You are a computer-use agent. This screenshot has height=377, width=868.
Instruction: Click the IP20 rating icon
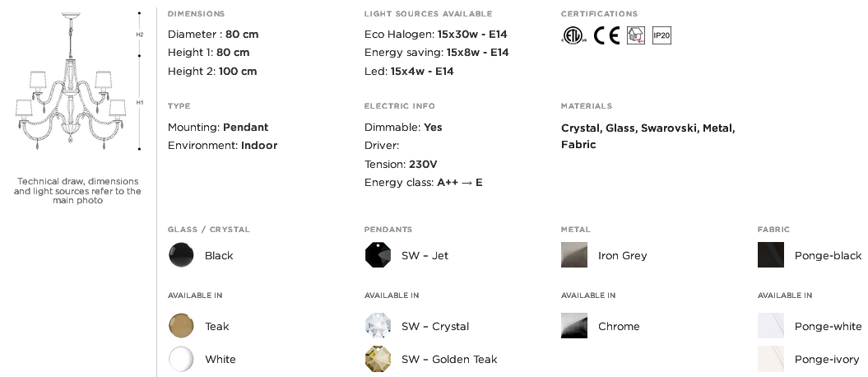click(661, 35)
